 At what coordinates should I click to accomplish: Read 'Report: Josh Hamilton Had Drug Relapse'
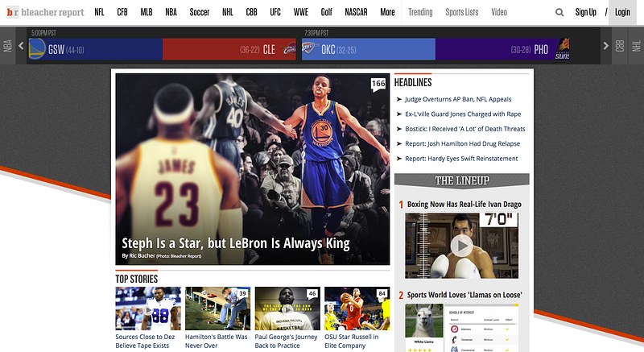click(462, 143)
